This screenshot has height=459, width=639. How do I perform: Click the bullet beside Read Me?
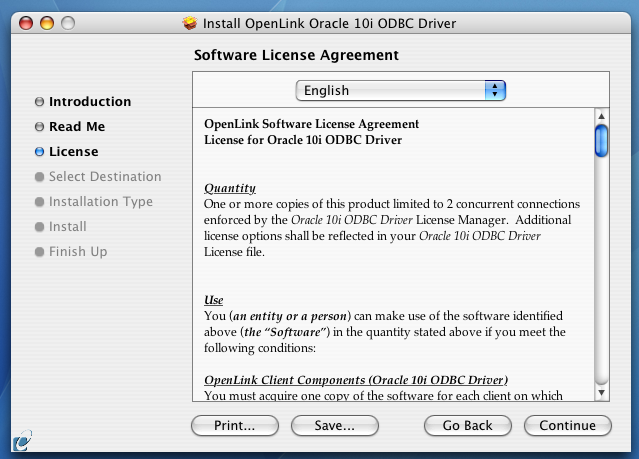point(40,127)
